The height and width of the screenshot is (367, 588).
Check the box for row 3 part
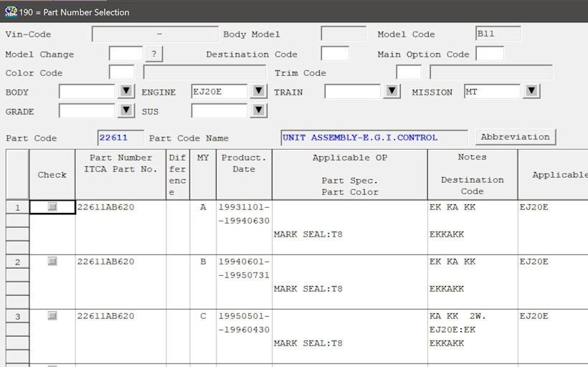click(52, 315)
